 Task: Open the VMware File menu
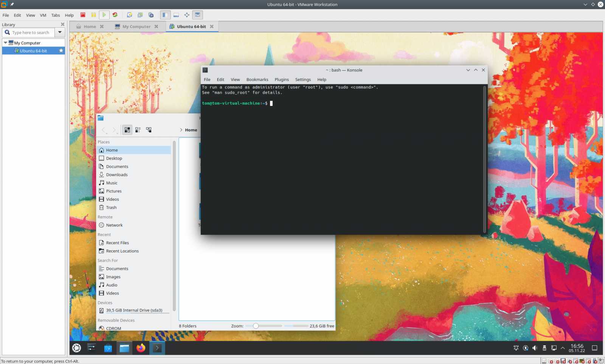click(6, 15)
